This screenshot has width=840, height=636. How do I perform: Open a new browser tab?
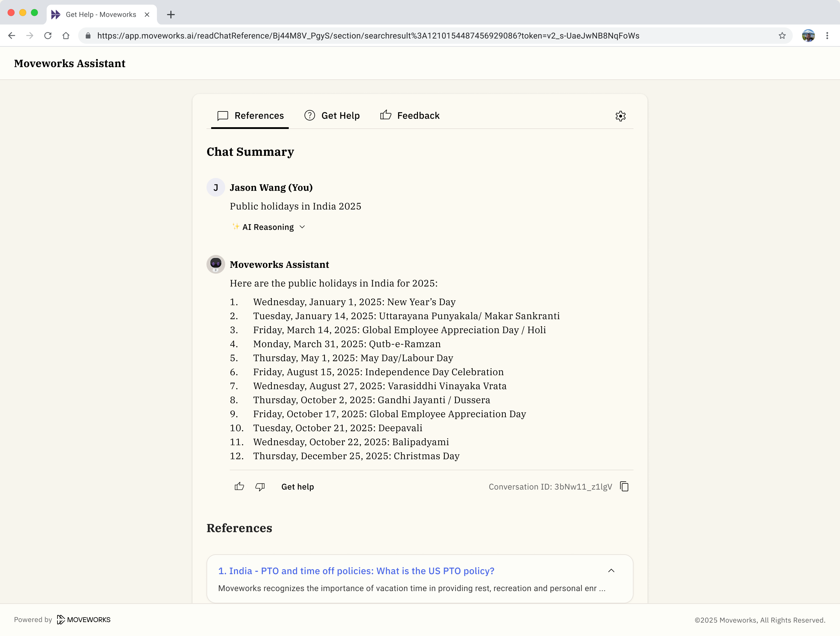point(171,14)
